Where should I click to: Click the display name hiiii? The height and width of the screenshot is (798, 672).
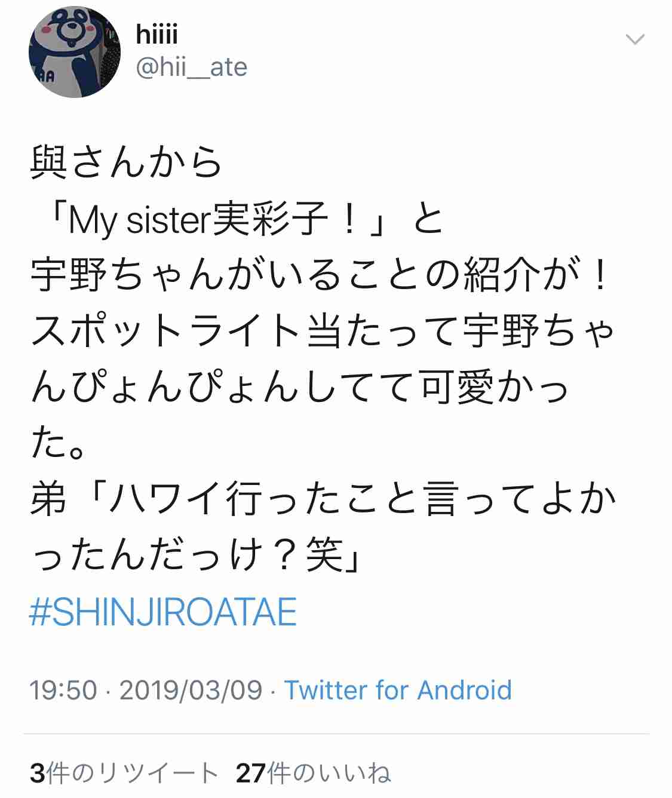coord(157,34)
